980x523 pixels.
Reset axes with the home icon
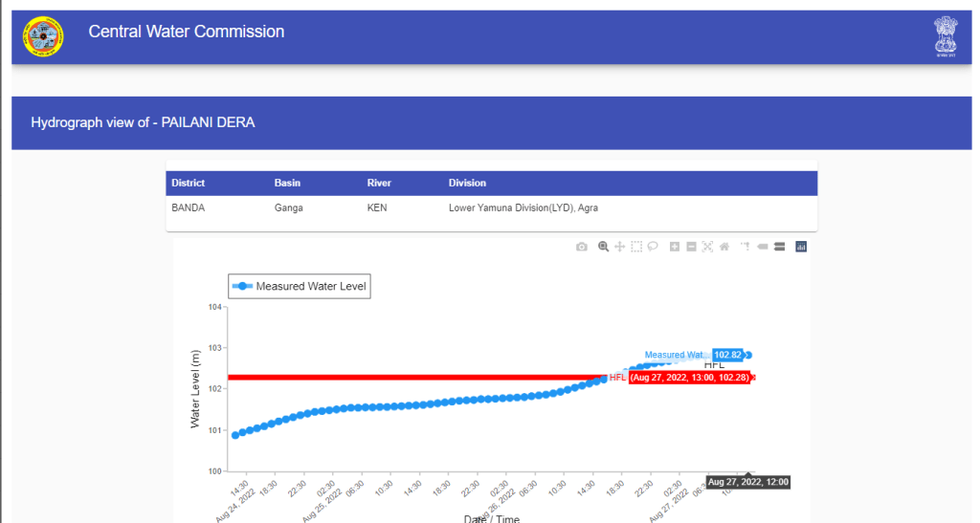click(x=724, y=247)
